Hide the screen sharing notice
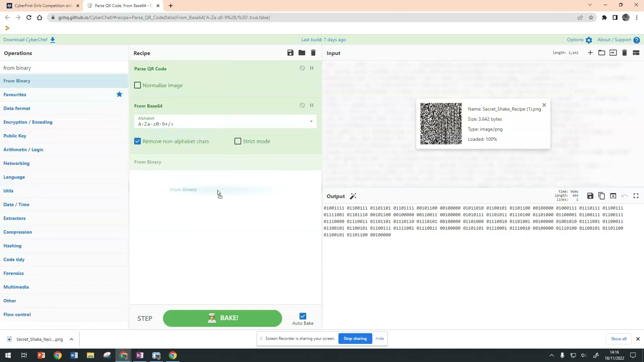Screen dimensions: 644x362 (380, 338)
